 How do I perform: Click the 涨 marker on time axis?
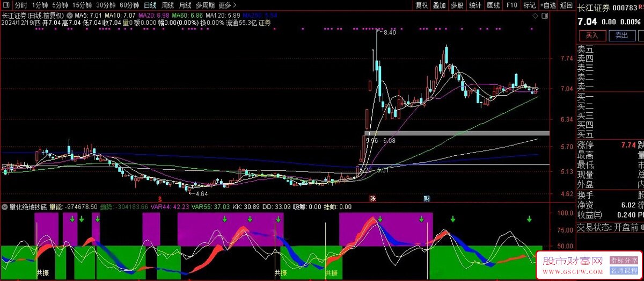tap(372, 198)
